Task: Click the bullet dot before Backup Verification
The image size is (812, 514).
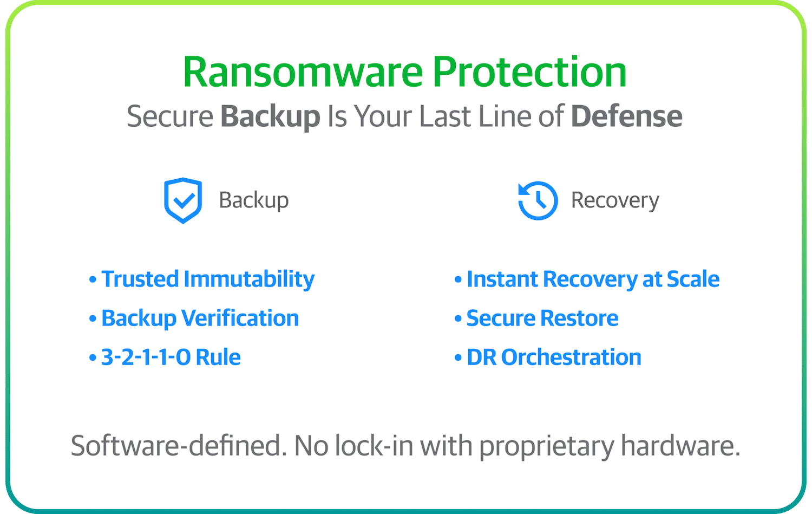Action: [93, 319]
